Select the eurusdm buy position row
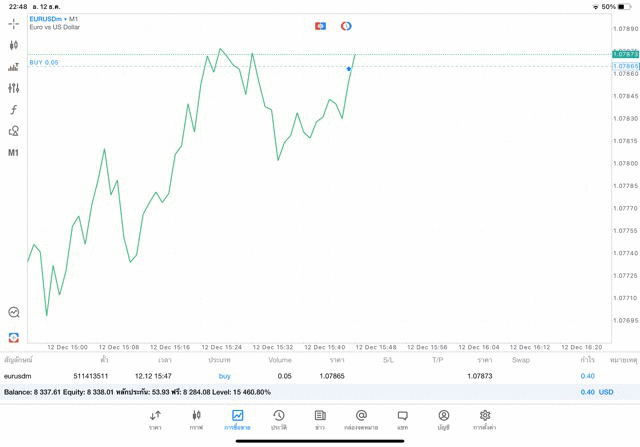Image resolution: width=640 pixels, height=447 pixels. tap(300, 376)
